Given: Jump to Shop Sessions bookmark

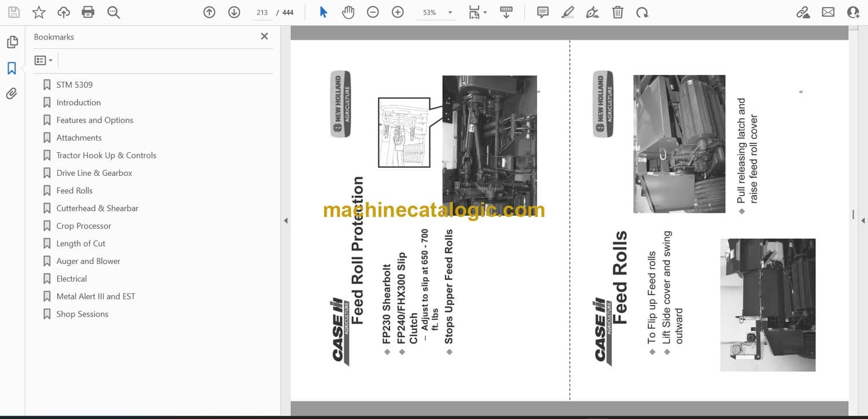Looking at the screenshot, I should [x=82, y=314].
